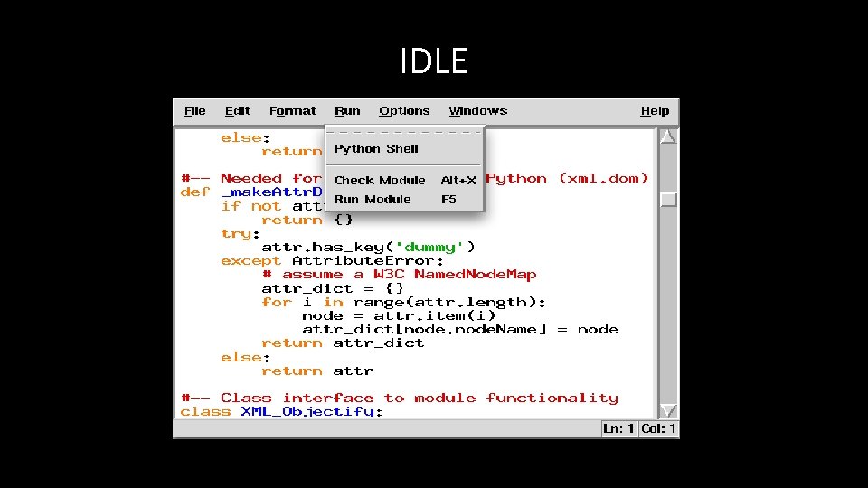868x488 pixels.
Task: Place cursor on 'attr.has_key('dummy')' line
Action: (x=368, y=248)
